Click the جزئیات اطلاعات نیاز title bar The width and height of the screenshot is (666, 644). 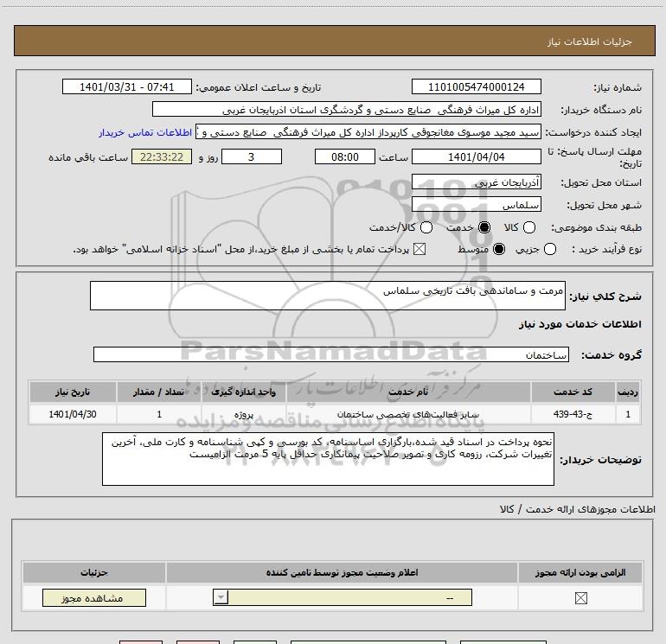[x=334, y=41]
